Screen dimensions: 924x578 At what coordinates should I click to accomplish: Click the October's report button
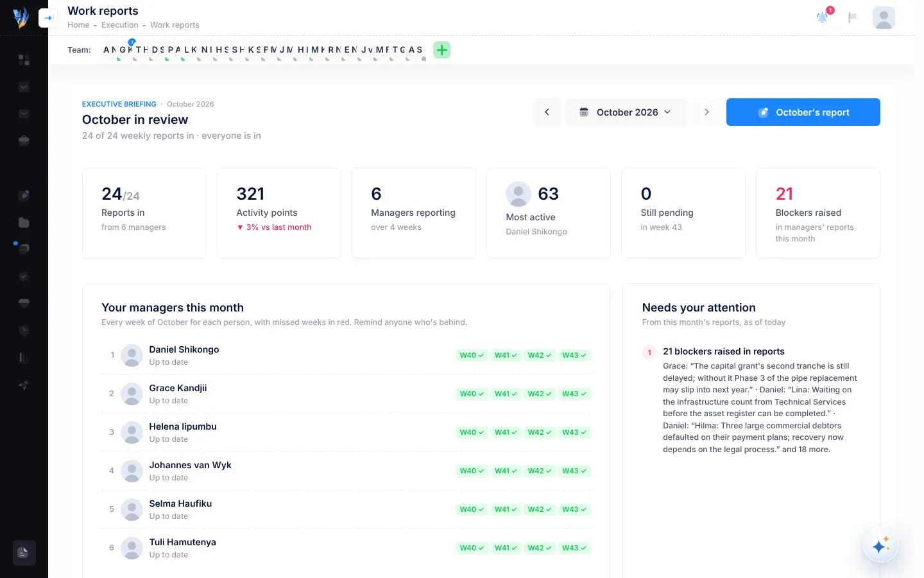[803, 112]
